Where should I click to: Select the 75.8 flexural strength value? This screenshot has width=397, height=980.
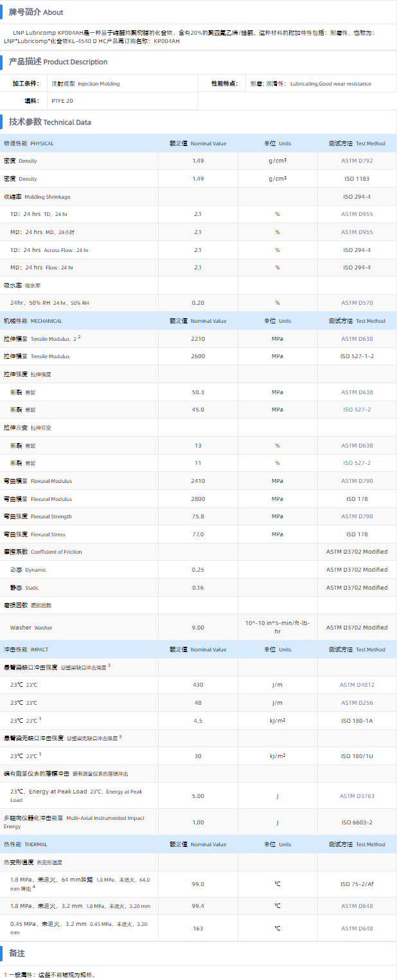tap(198, 516)
